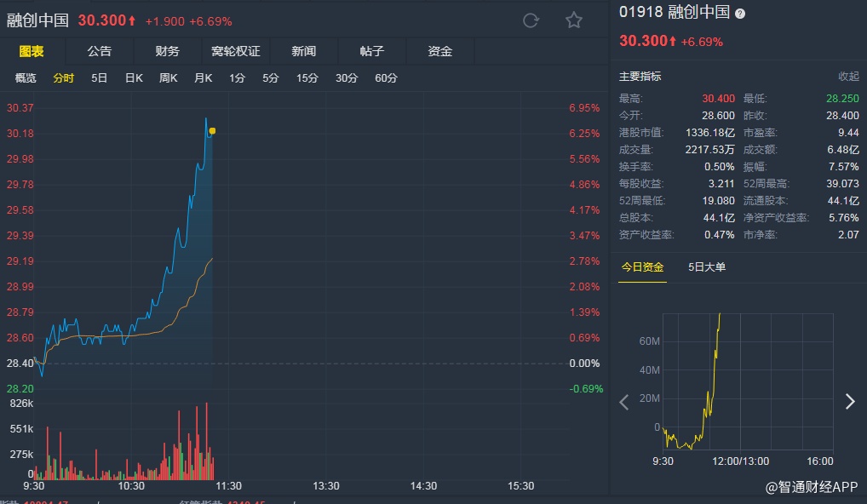Switch to the 财务 tab
This screenshot has height=504, width=867.
[168, 51]
